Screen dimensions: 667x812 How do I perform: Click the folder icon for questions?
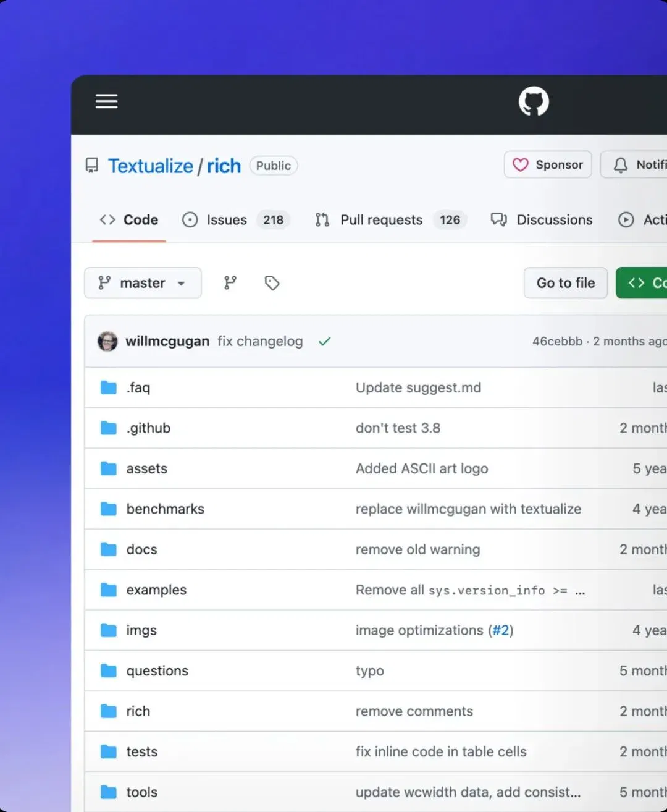tap(109, 670)
